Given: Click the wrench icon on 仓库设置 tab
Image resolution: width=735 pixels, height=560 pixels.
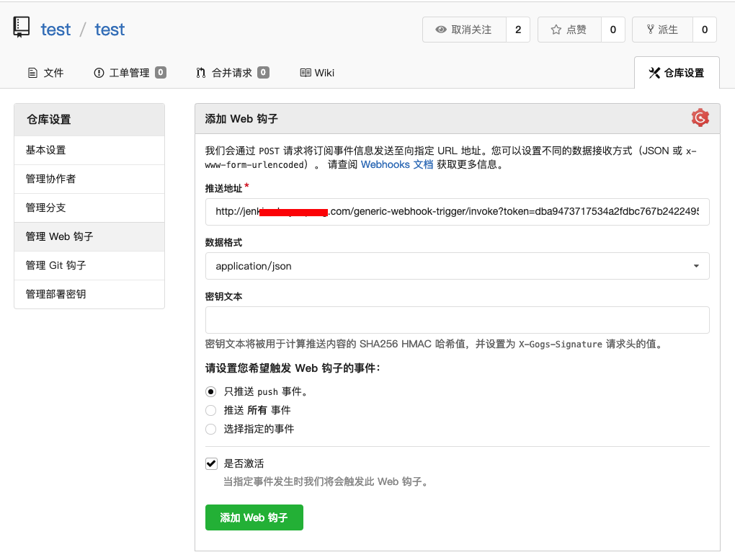Looking at the screenshot, I should click(654, 72).
